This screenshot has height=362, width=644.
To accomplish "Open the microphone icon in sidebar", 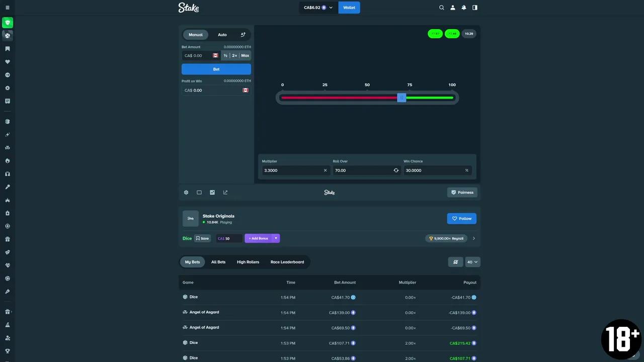I will (8, 187).
